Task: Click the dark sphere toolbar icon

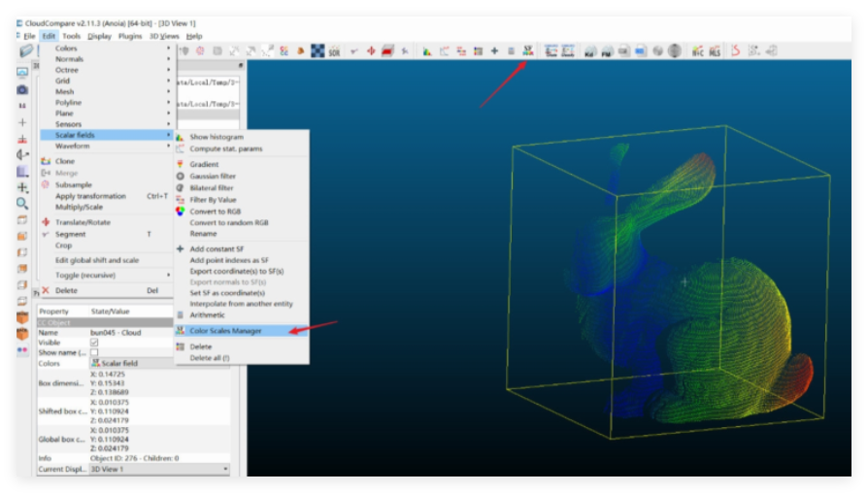Action: coord(674,50)
